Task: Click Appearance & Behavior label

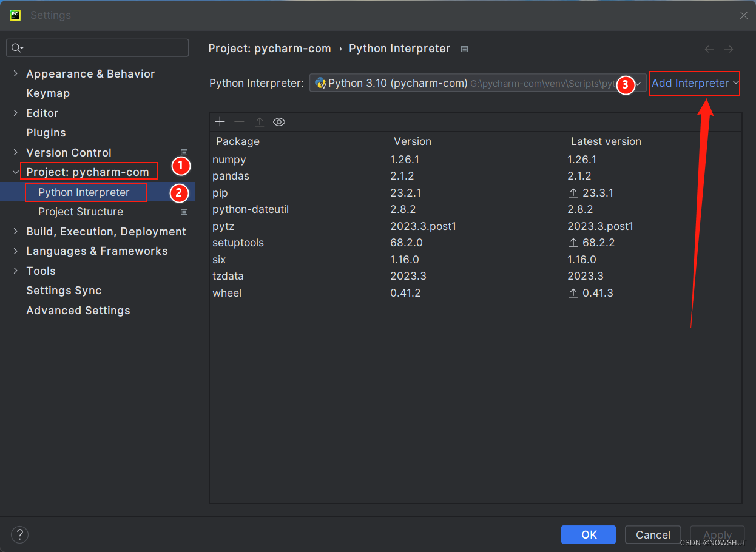Action: click(90, 73)
